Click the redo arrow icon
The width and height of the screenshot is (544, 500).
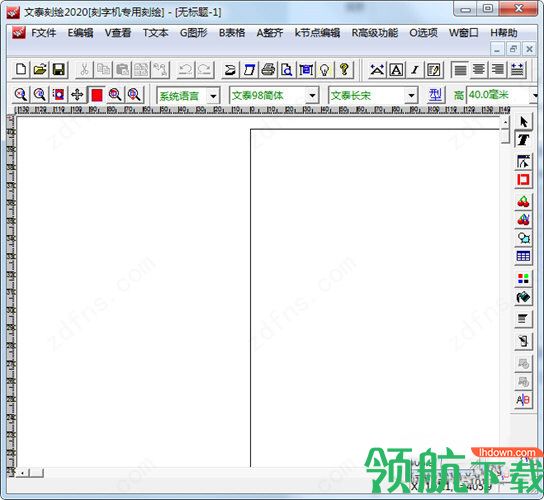click(204, 69)
